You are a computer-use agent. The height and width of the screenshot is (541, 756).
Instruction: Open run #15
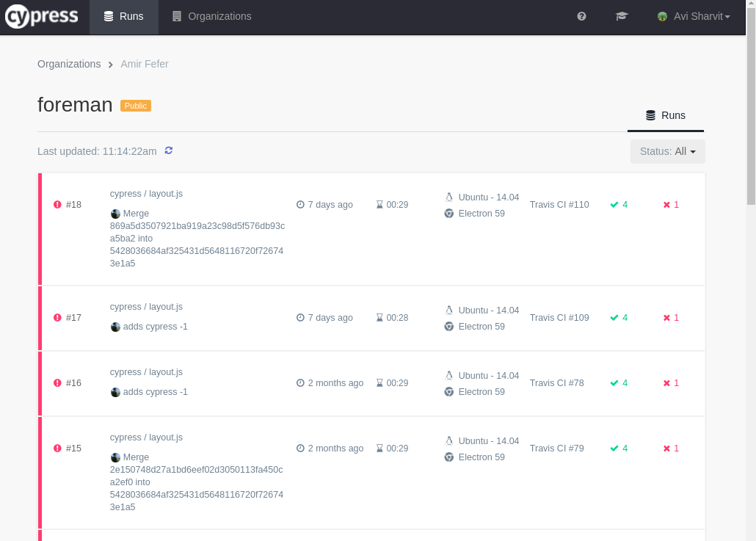pos(371,473)
